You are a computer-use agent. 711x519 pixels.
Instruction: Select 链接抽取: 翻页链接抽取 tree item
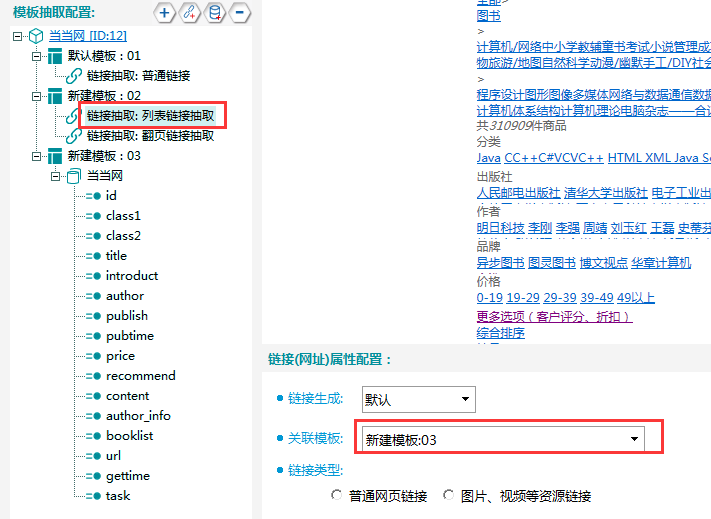(x=150, y=136)
